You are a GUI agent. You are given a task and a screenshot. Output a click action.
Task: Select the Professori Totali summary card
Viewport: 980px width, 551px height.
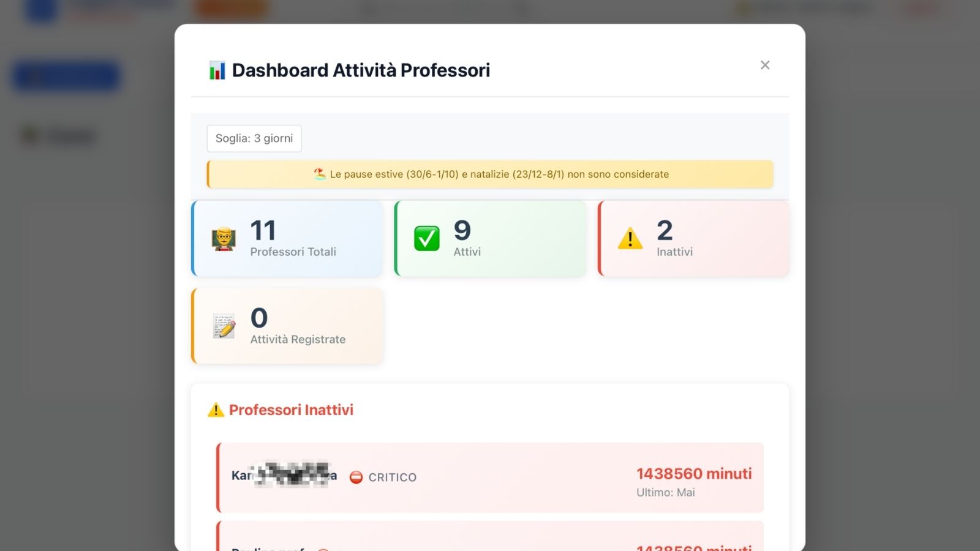[x=287, y=238]
